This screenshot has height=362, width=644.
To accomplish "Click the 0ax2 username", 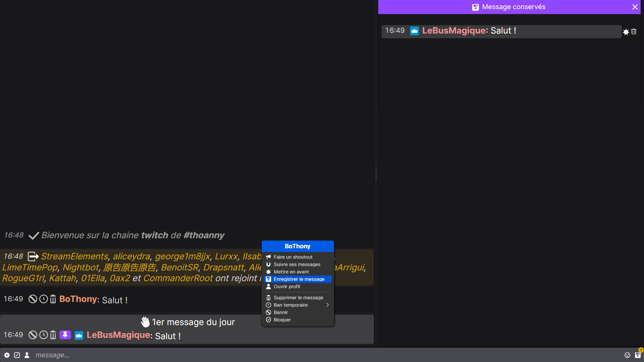I will tap(120, 278).
